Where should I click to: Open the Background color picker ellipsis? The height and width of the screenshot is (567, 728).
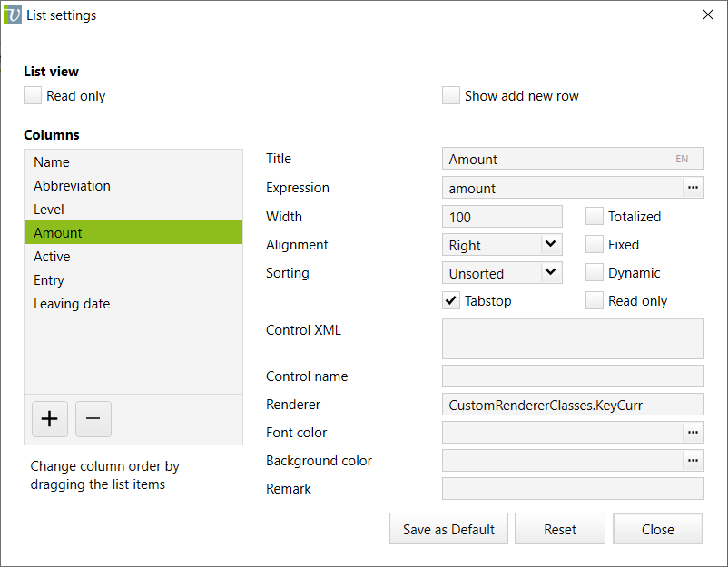click(693, 461)
